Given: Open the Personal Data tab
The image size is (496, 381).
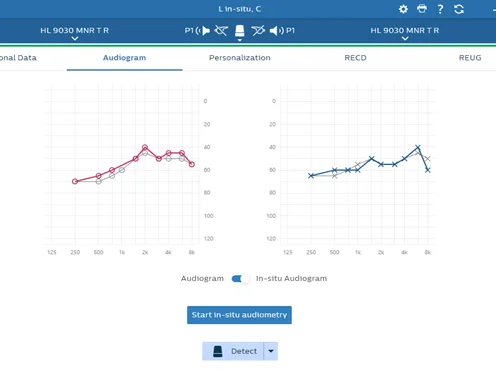Looking at the screenshot, I should pyautogui.click(x=18, y=58).
